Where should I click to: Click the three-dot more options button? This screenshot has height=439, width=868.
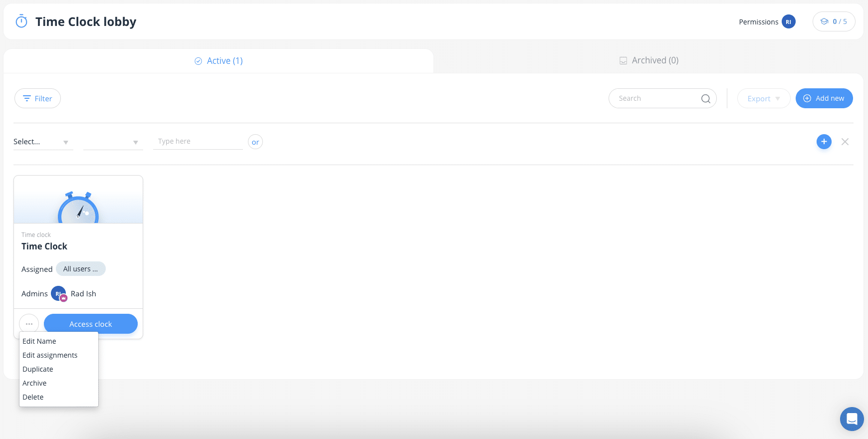29,324
